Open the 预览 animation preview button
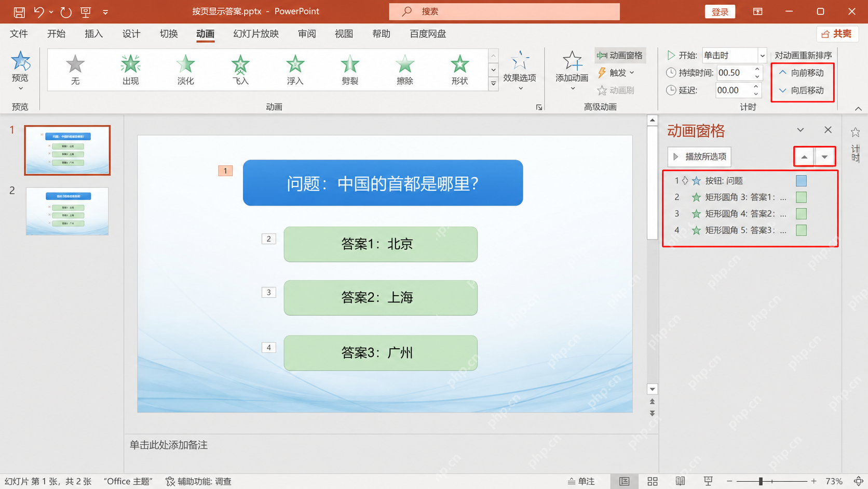This screenshot has height=489, width=868. [20, 70]
